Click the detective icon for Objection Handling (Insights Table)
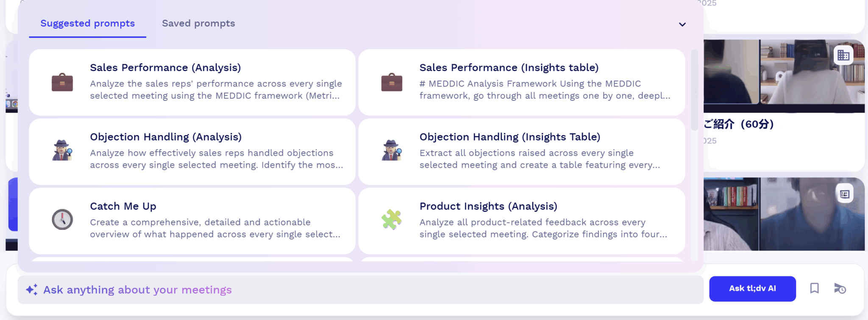 pyautogui.click(x=392, y=151)
